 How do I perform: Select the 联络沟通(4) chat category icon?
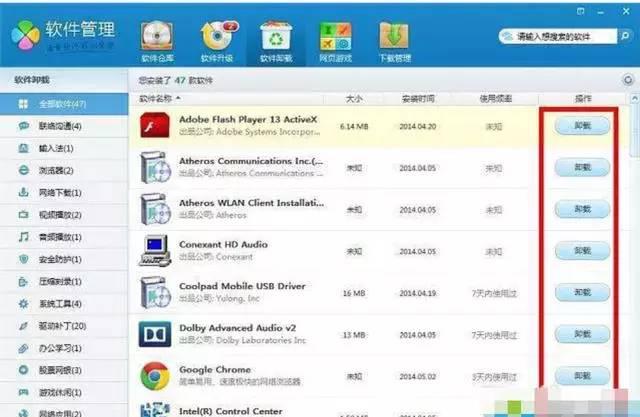[24, 126]
